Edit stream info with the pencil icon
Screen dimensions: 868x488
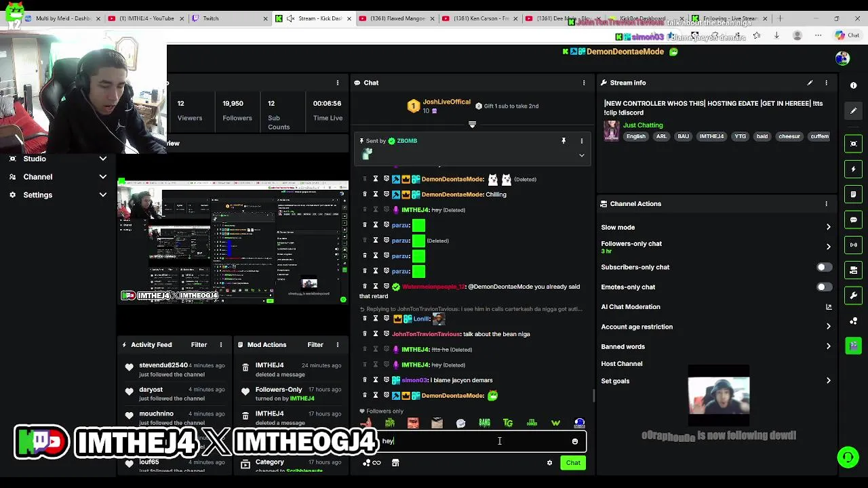pos(810,83)
